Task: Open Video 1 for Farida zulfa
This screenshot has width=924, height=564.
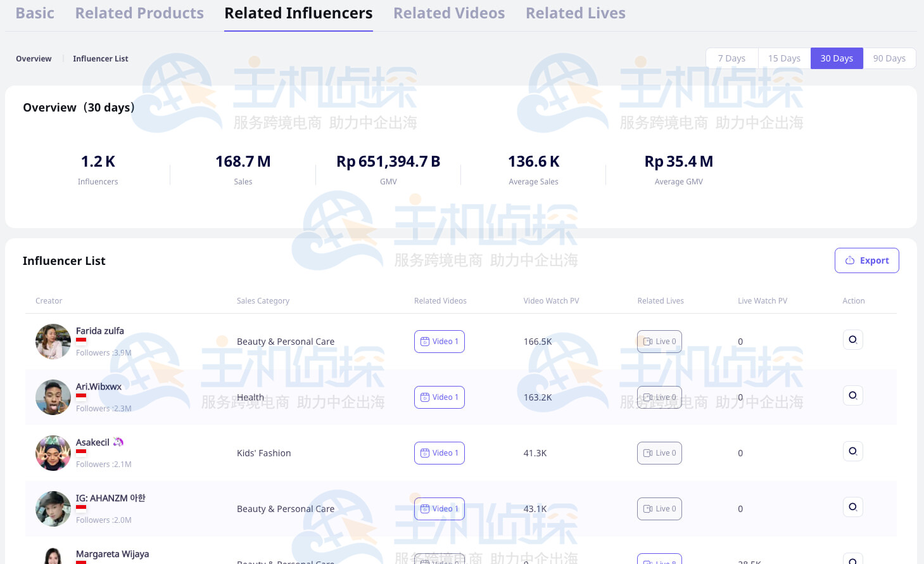Action: 439,342
